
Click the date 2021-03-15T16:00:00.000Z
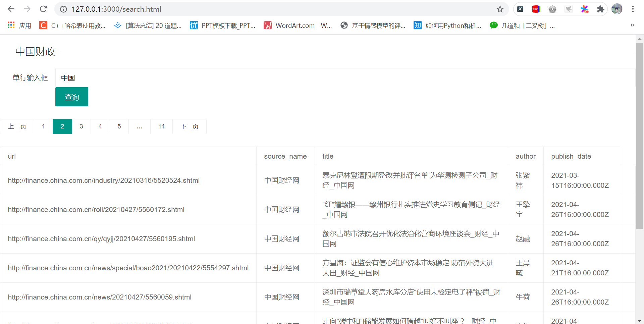pos(580,180)
